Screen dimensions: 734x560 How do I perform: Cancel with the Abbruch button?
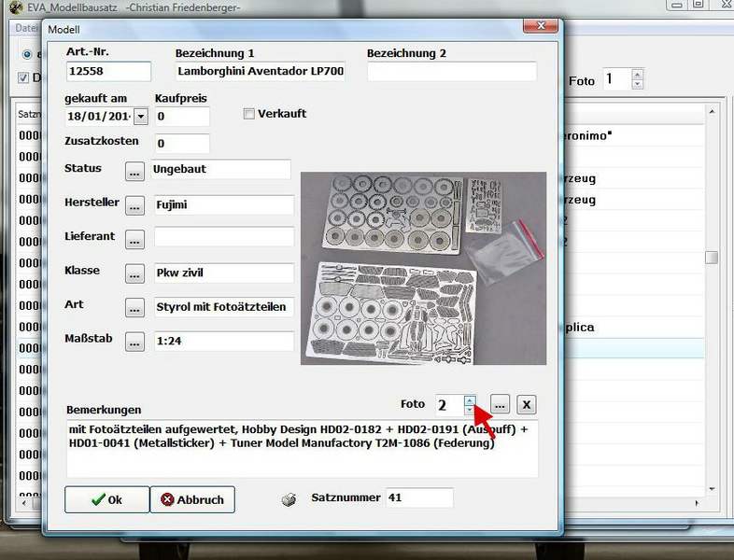pyautogui.click(x=192, y=499)
